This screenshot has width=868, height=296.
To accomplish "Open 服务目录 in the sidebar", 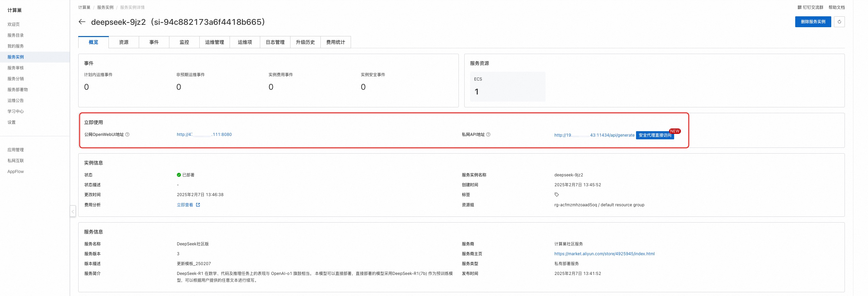I will click(x=16, y=35).
